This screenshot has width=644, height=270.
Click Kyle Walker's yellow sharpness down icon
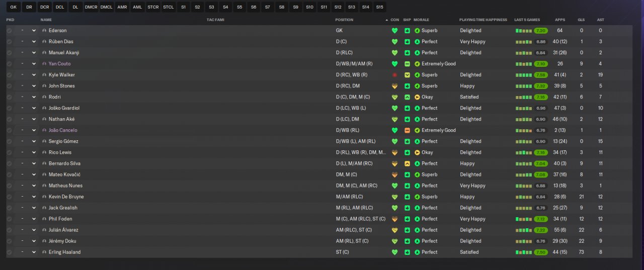coord(407,75)
